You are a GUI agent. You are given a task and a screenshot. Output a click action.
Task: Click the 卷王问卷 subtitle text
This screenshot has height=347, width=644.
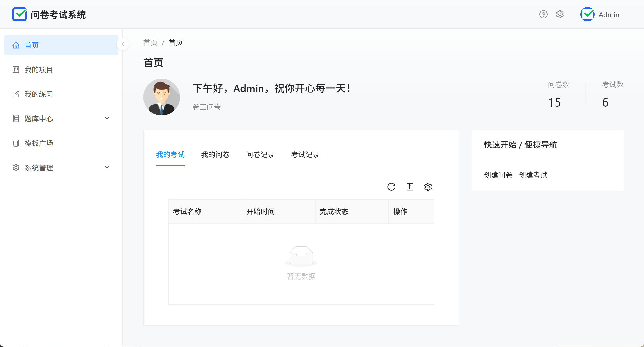click(207, 107)
